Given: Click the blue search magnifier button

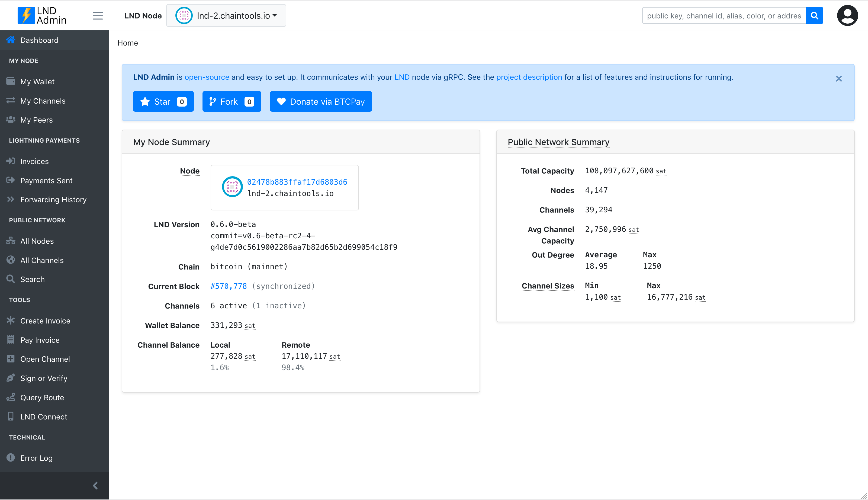Looking at the screenshot, I should coord(814,16).
